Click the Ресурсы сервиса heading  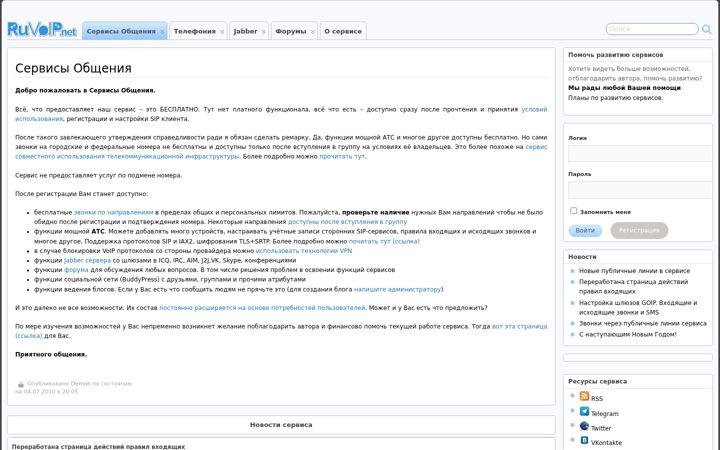click(597, 381)
